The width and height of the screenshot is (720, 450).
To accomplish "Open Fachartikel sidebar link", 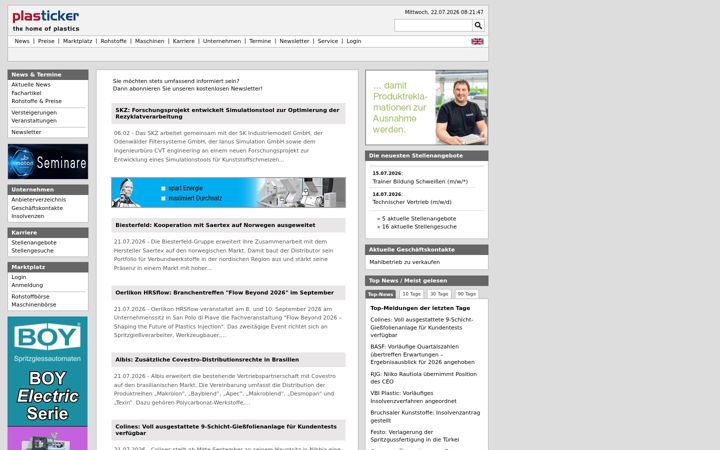I will click(x=26, y=93).
